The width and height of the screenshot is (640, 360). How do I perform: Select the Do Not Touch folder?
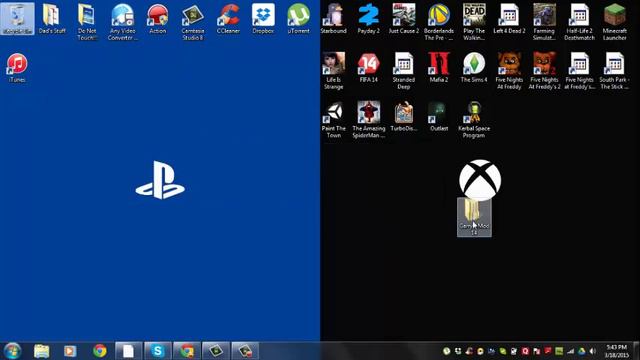coord(87,22)
